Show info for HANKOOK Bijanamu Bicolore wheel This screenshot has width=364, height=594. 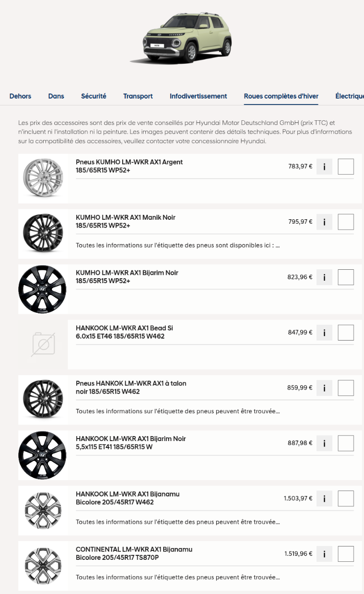coord(324,499)
